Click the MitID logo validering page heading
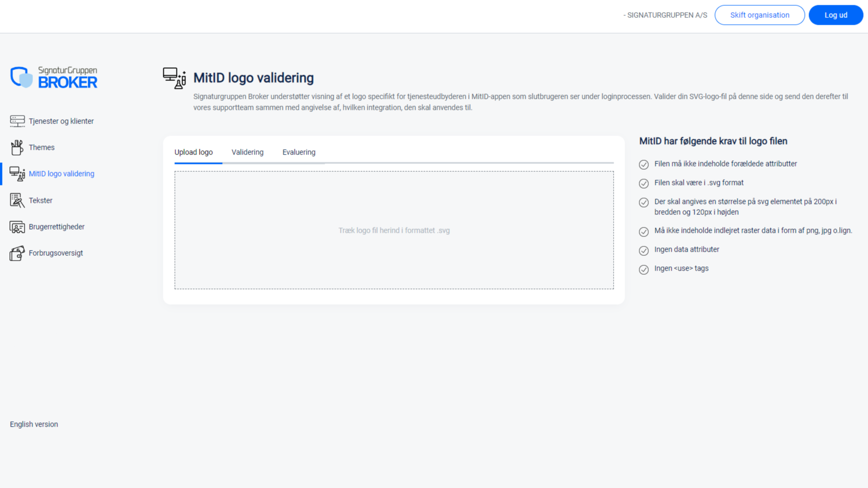Viewport: 868px width, 488px height. pyautogui.click(x=254, y=78)
